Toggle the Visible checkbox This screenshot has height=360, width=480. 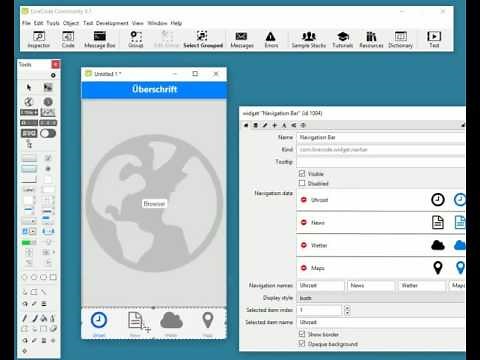pyautogui.click(x=302, y=173)
